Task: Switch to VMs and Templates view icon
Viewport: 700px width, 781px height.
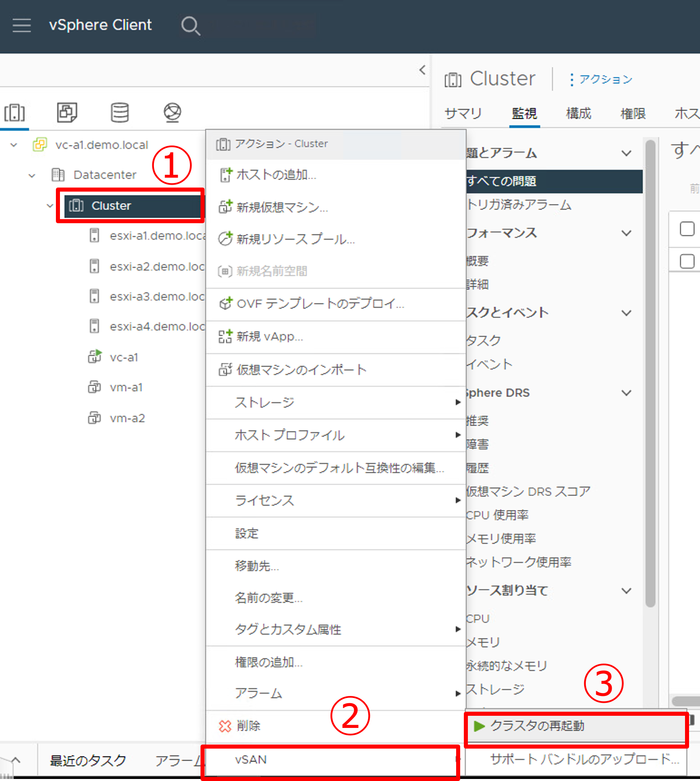Action: pyautogui.click(x=67, y=113)
